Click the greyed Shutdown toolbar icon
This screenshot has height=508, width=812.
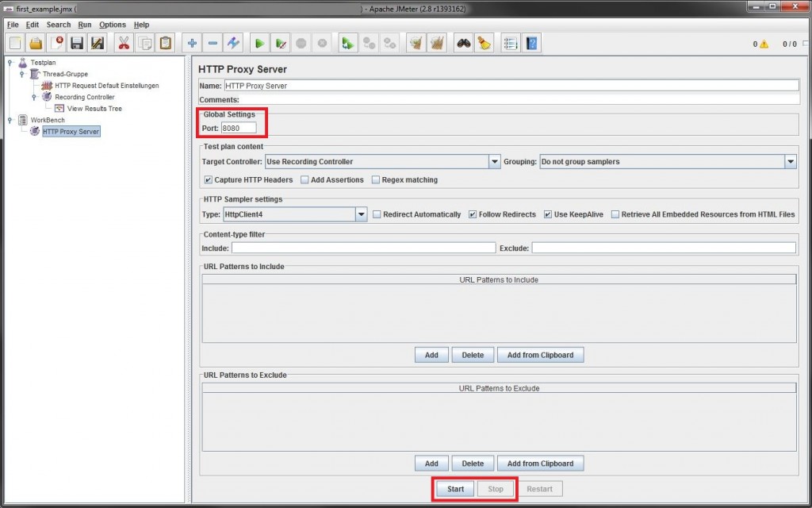[322, 43]
